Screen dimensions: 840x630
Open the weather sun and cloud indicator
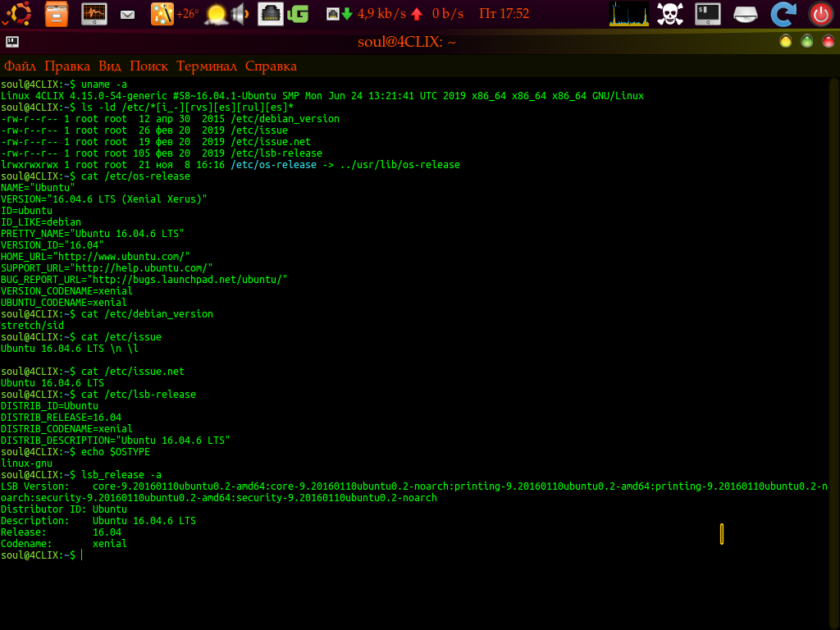217,15
